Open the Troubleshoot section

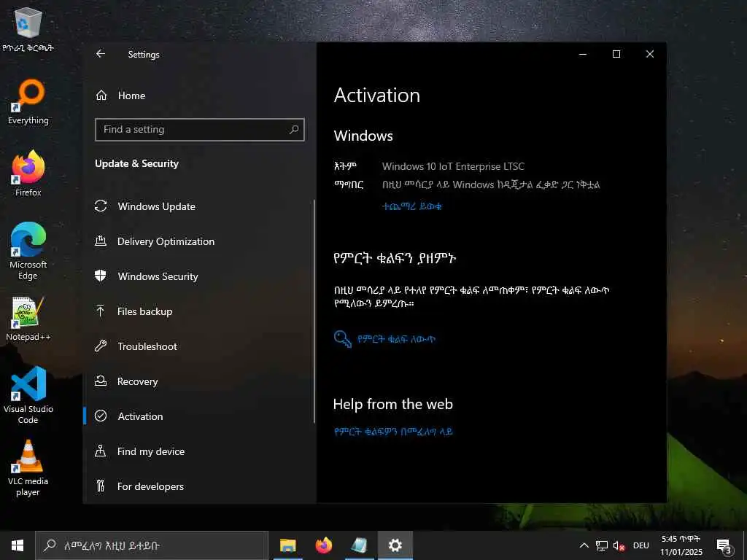(147, 346)
